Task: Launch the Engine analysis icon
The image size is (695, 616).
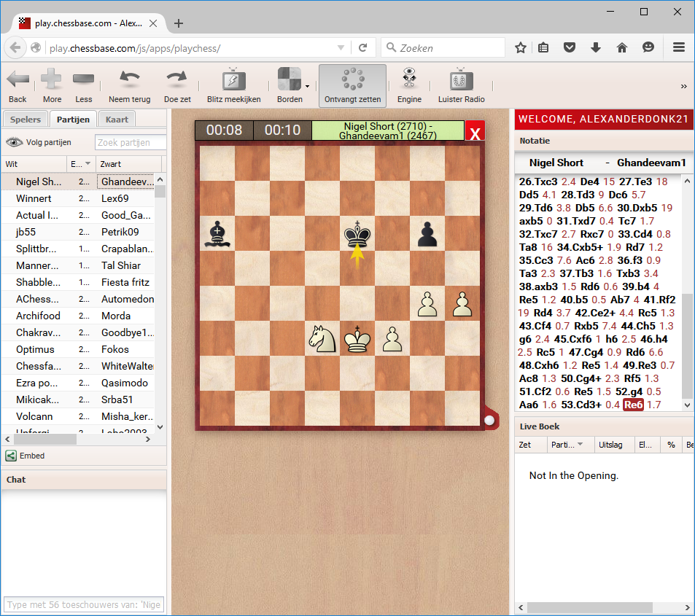Action: [409, 79]
